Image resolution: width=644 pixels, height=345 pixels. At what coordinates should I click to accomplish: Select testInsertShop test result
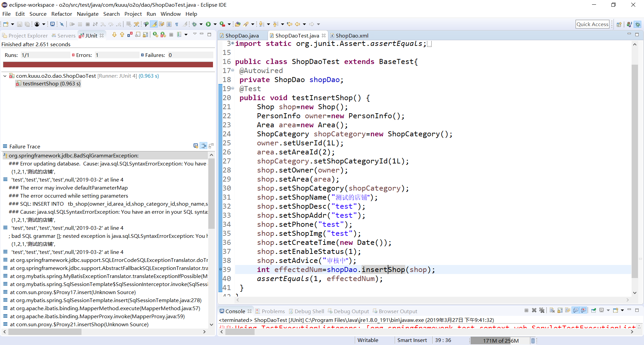point(51,84)
